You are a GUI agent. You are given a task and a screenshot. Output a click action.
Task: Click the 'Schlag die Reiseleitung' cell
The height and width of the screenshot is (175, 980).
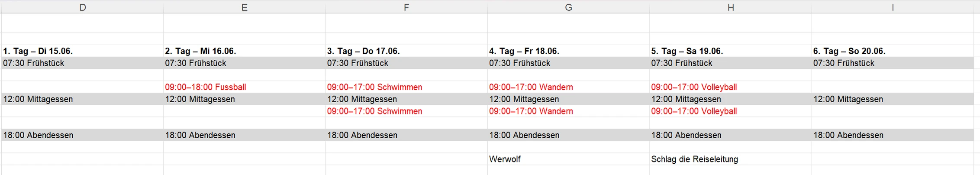click(731, 159)
